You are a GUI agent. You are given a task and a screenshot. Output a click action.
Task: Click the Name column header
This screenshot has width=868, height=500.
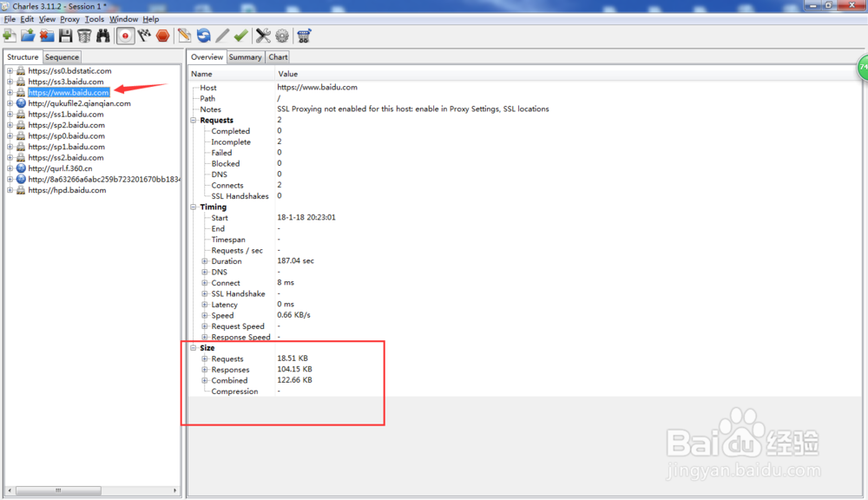[231, 74]
